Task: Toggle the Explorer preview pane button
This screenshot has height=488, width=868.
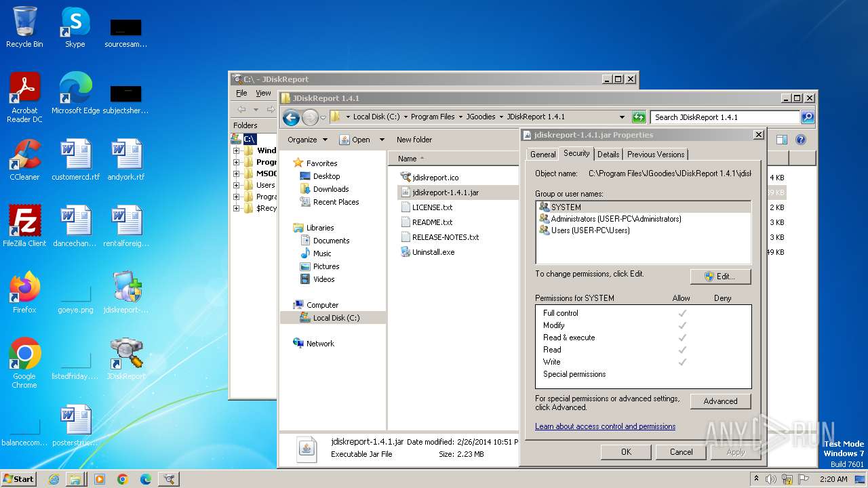Action: (x=782, y=140)
